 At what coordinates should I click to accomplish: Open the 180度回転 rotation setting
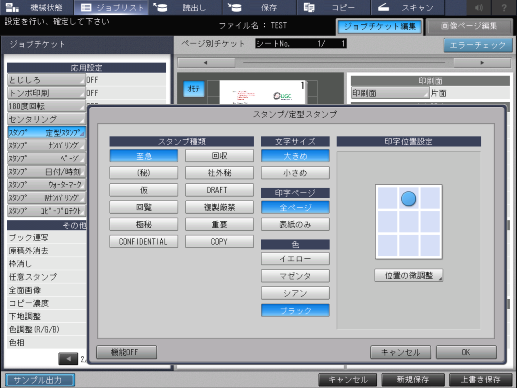click(x=46, y=106)
